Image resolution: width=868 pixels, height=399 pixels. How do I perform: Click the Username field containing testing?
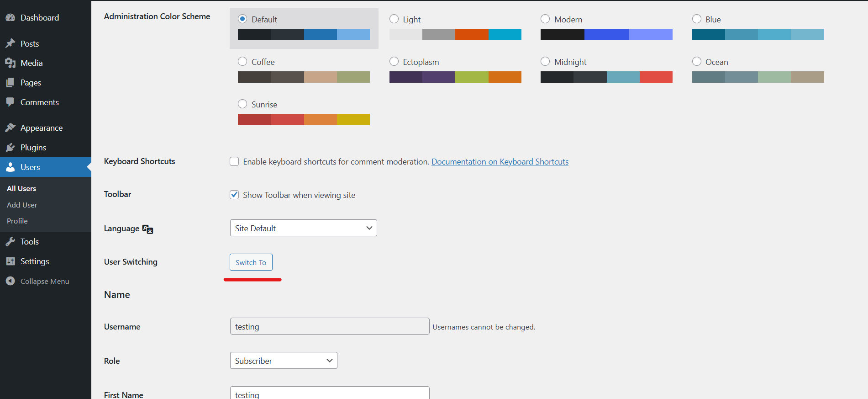point(330,326)
